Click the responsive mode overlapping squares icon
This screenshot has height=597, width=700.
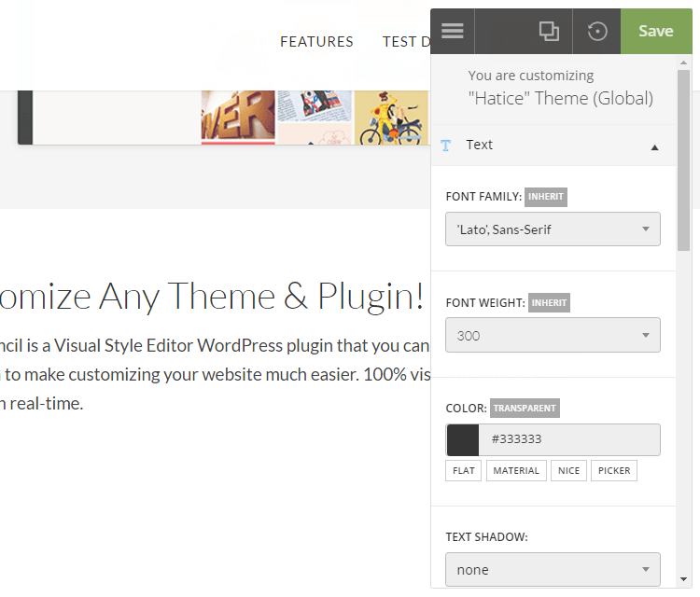549,31
